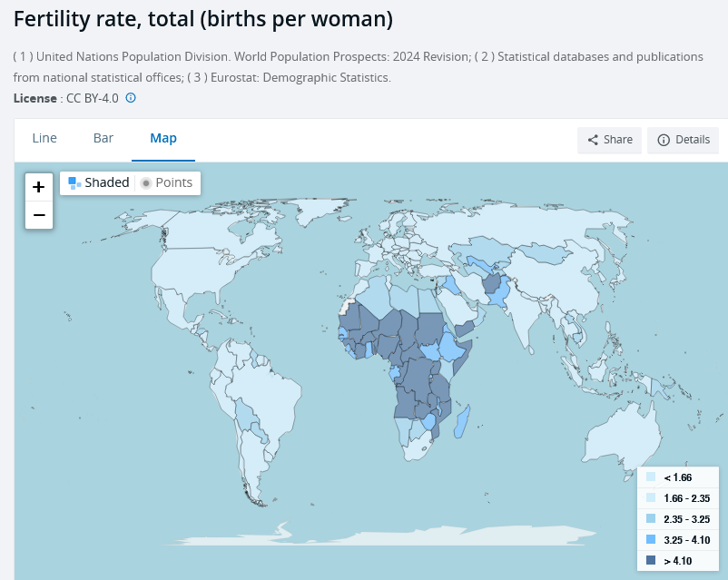Viewport: 728px width, 580px height.
Task: Switch map display to Points mode
Action: tap(166, 182)
